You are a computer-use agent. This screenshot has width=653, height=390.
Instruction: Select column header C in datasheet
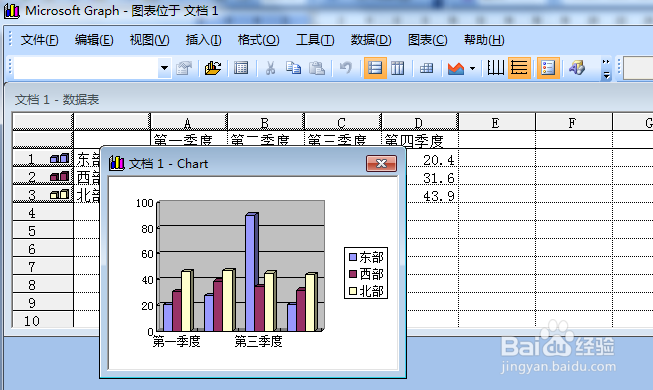pos(342,122)
